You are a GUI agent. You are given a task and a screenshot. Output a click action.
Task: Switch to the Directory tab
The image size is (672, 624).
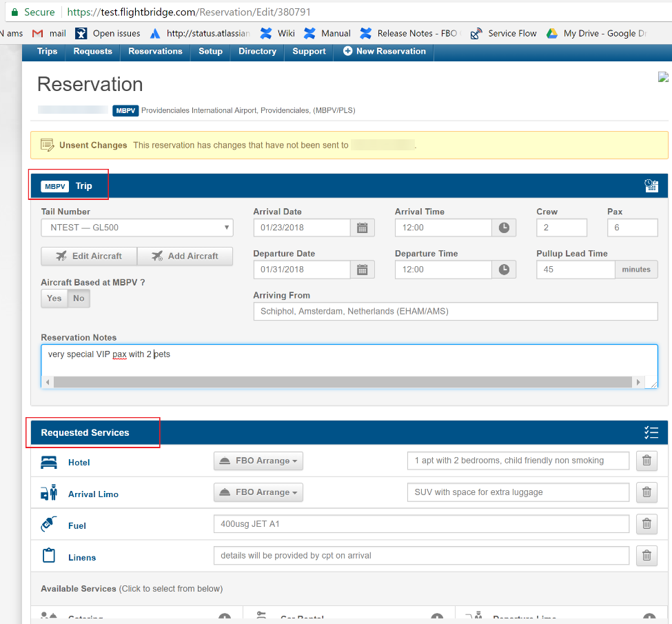[256, 51]
